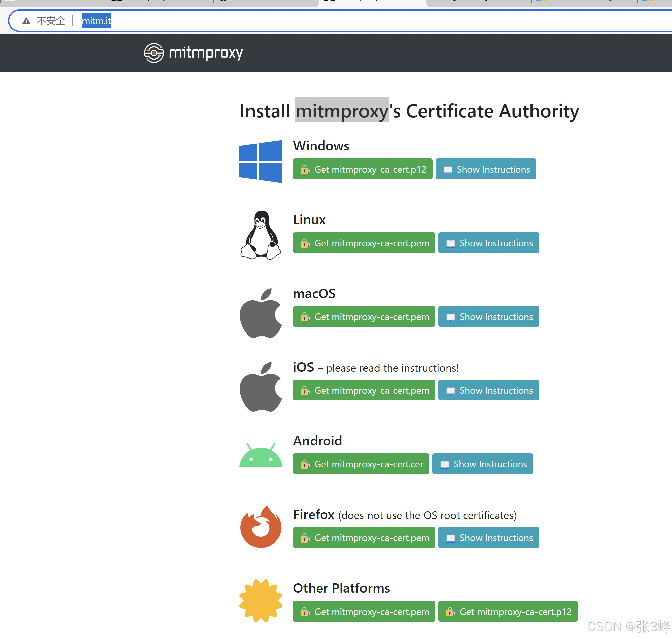This screenshot has width=672, height=638.
Task: Click the Windows logo icon
Action: [261, 161]
